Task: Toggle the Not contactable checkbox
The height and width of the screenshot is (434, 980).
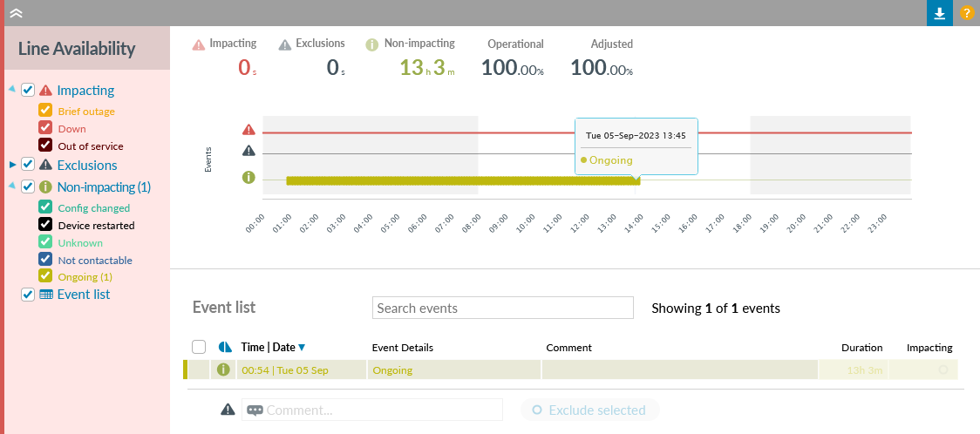Action: tap(45, 260)
